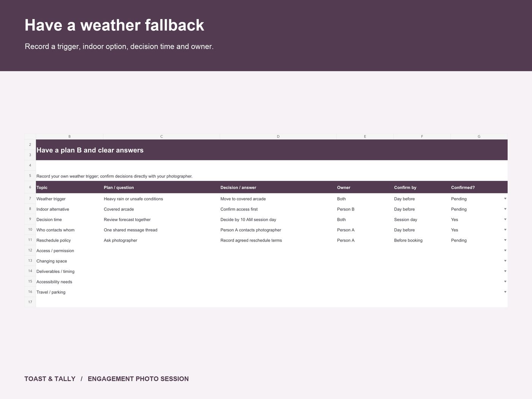532x399 pixels.
Task: Open Confirmed dropdown for Indoor alternative row
Action: pos(505,209)
